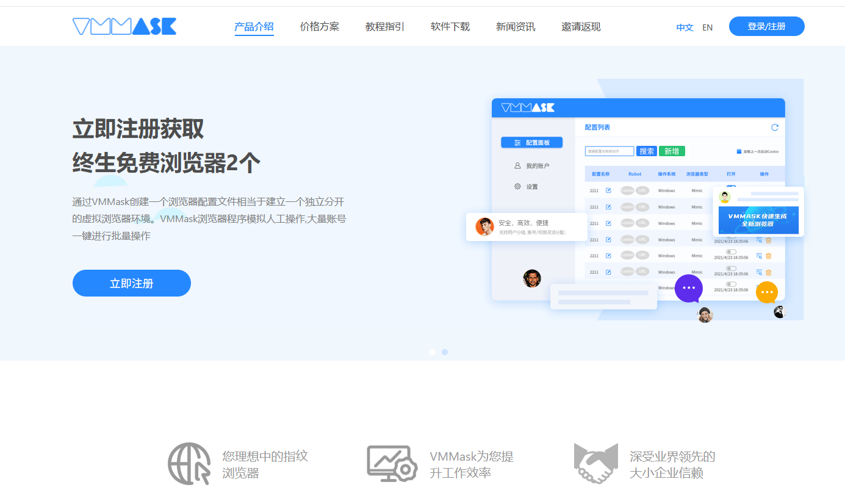Click the 操作系统 column header in the illustration
Screen dimensions: 845x504
(x=666, y=174)
